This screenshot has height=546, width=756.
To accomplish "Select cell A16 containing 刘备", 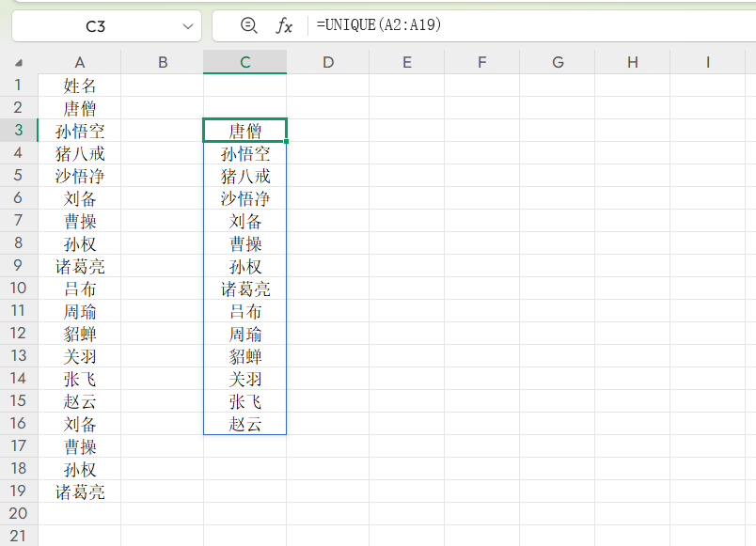I will point(79,424).
